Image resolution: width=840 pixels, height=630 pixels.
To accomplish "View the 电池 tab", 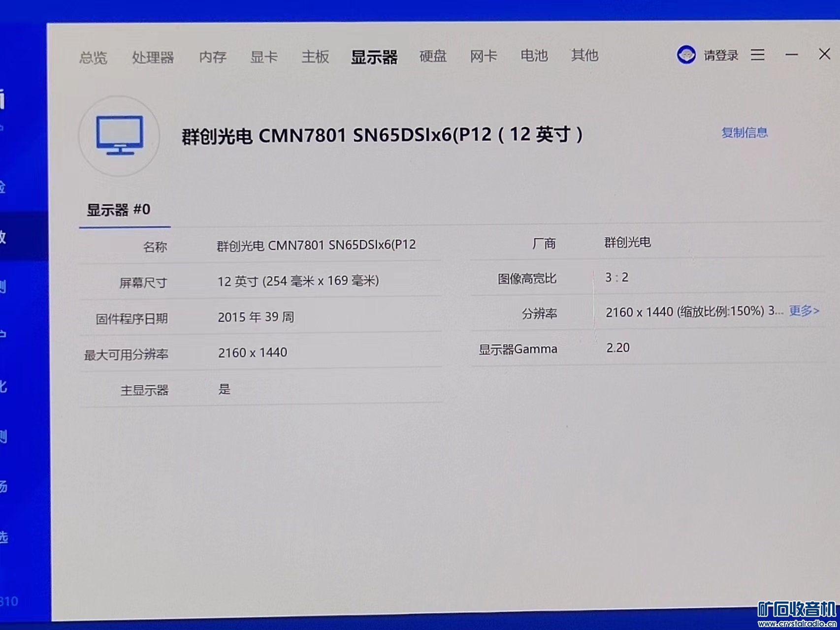I will [x=534, y=56].
